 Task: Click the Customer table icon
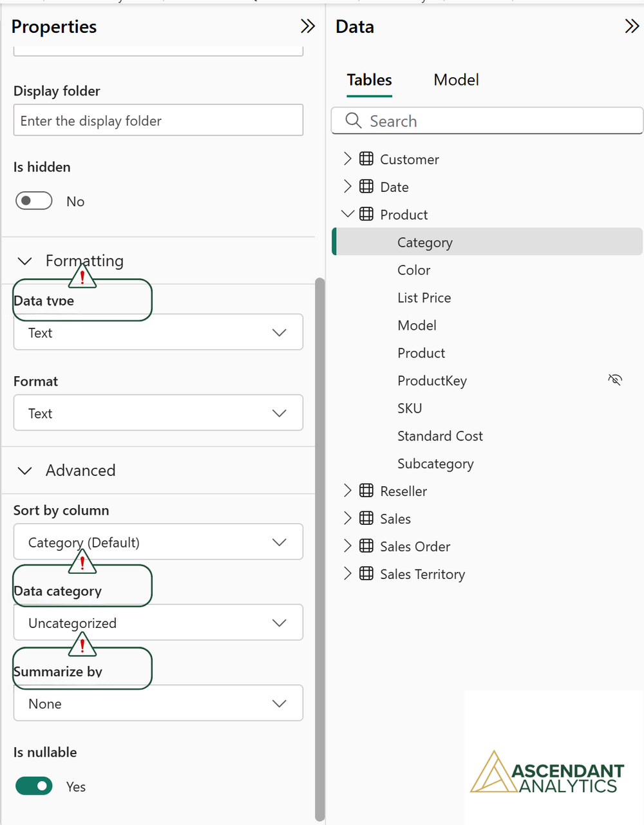pos(366,158)
